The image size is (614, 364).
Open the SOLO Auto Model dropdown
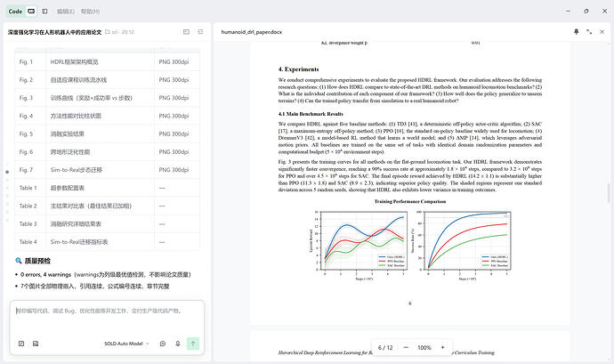point(126,344)
